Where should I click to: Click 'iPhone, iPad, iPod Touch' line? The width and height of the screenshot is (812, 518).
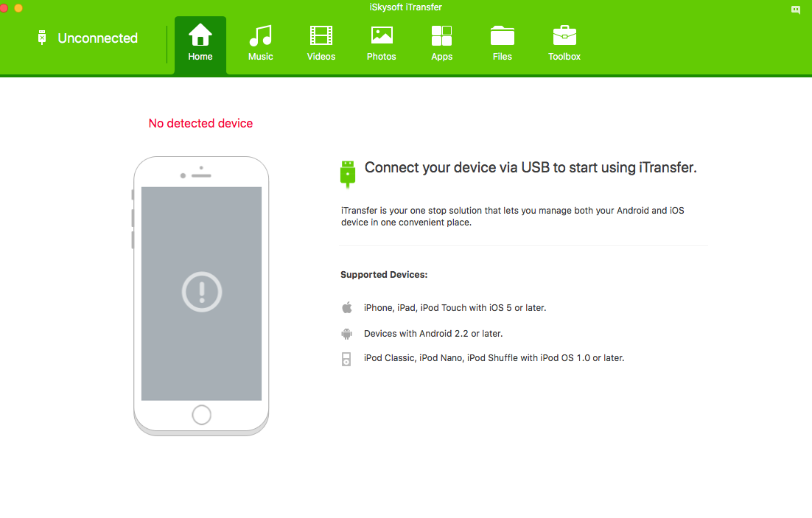(455, 308)
